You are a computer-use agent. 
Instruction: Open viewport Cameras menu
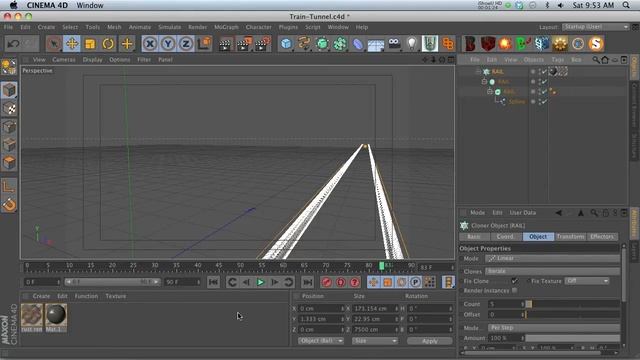point(64,60)
